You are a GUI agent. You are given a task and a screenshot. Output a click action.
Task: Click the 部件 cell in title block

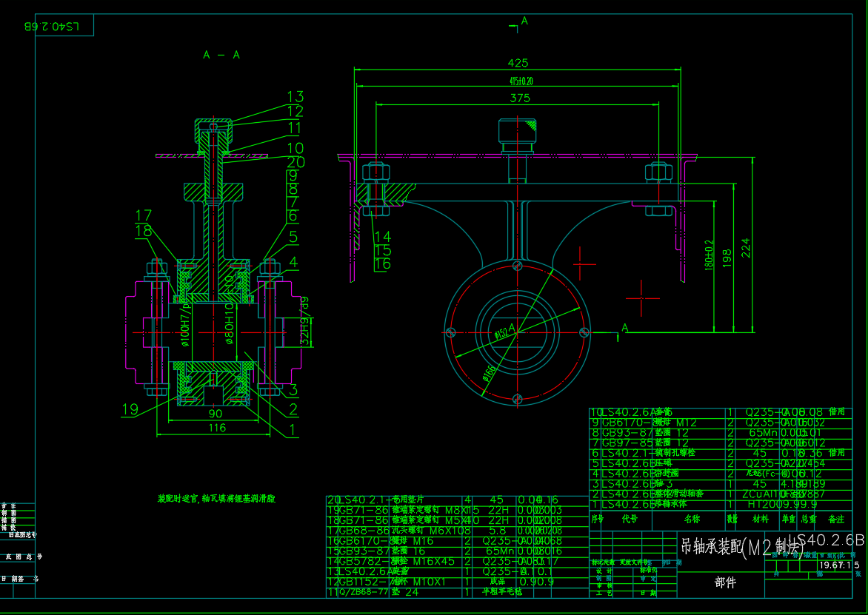(x=725, y=582)
